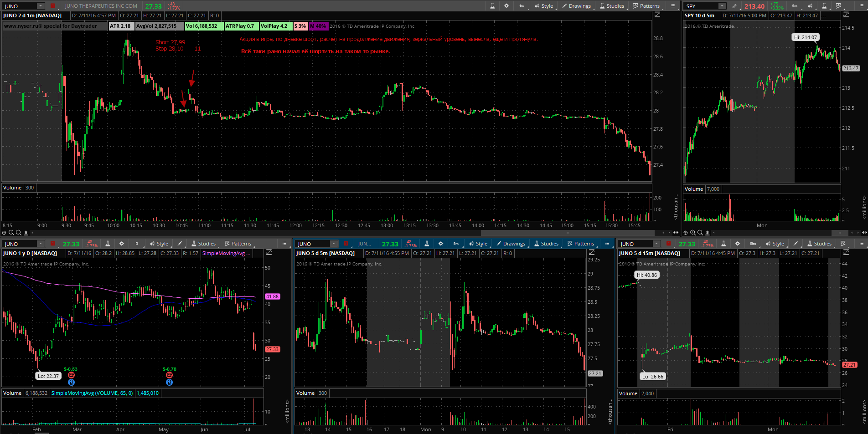Open the Studies menu on JUNO 1m chart
The height and width of the screenshot is (434, 868).
coord(612,6)
